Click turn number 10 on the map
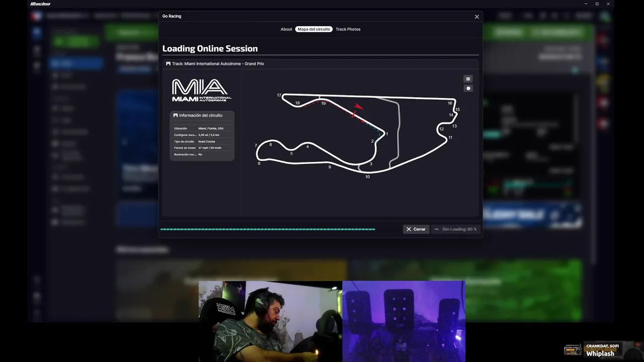 point(367,177)
